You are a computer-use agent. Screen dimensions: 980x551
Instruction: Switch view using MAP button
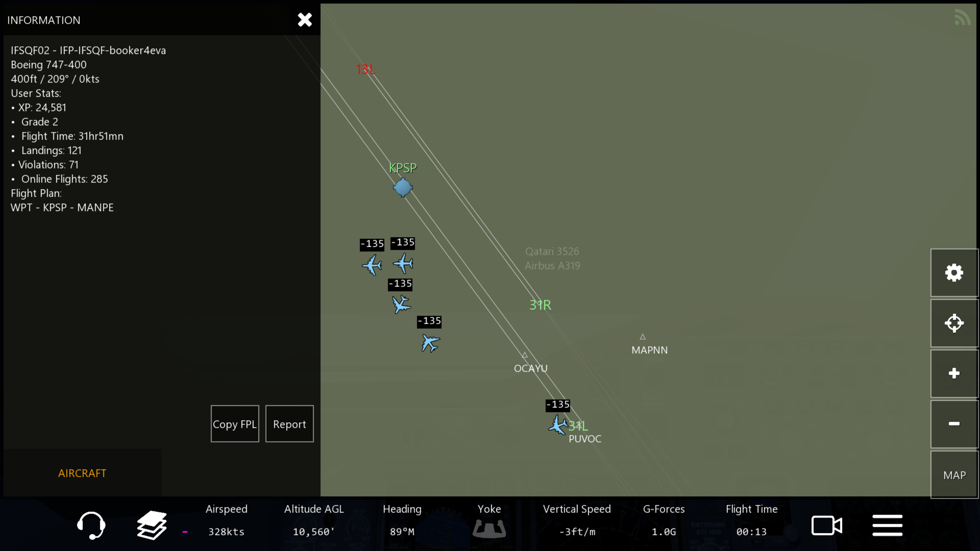point(954,475)
